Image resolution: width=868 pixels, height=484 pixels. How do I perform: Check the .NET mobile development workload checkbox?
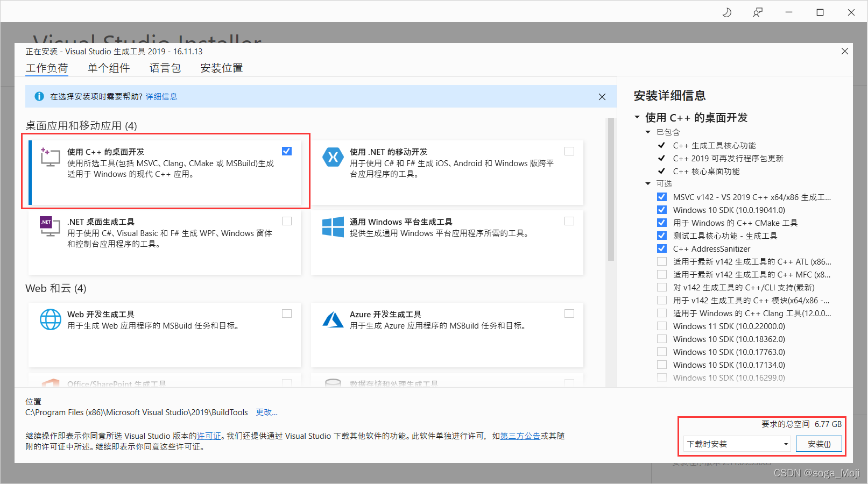[569, 151]
